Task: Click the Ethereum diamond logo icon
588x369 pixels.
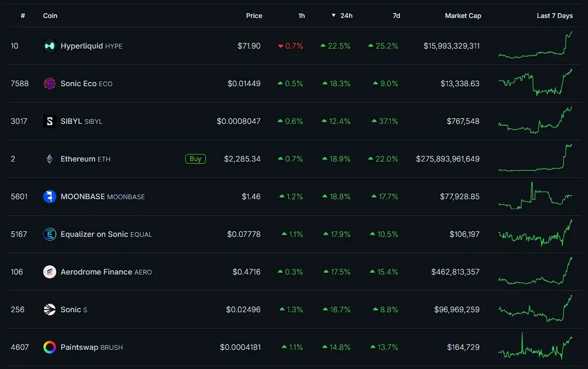Action: [x=50, y=159]
